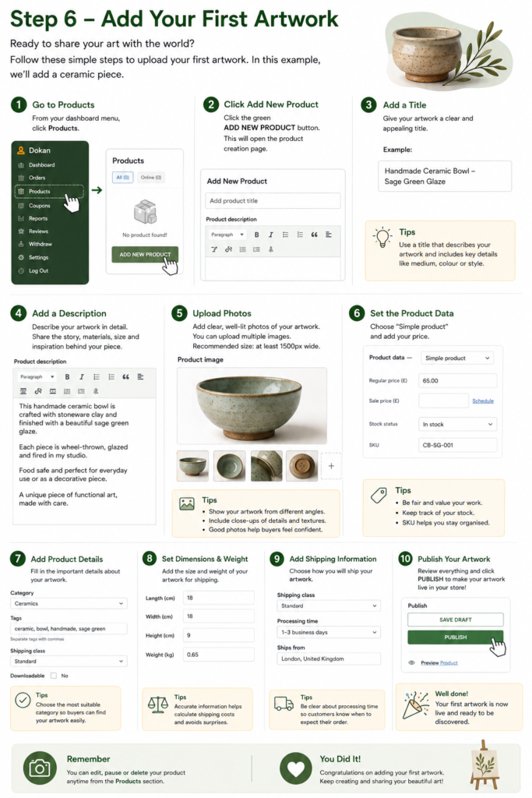The height and width of the screenshot is (798, 532).
Task: Click the eye icon beside Preview Product
Action: click(x=411, y=662)
